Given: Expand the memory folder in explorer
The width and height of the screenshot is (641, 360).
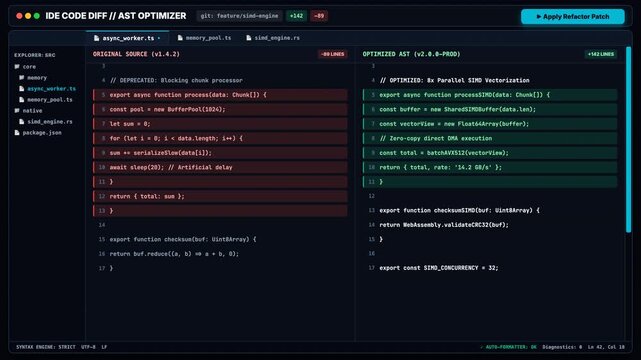Looking at the screenshot, I should tap(33, 78).
